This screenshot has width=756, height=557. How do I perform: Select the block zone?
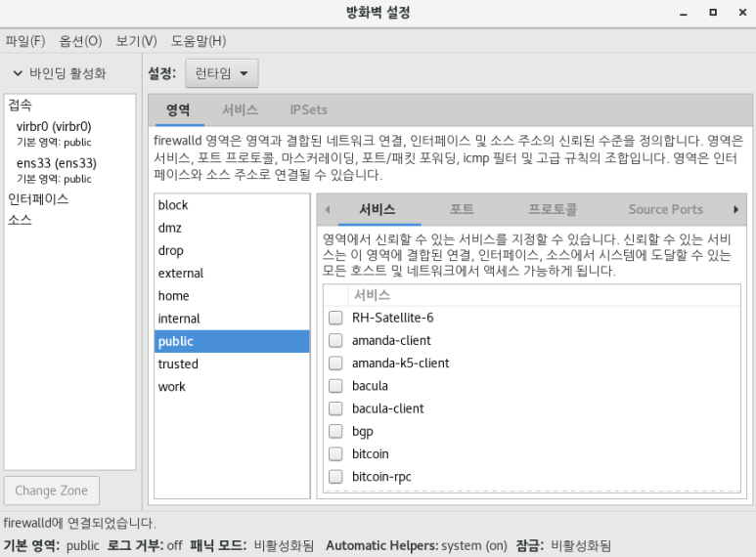(x=232, y=205)
